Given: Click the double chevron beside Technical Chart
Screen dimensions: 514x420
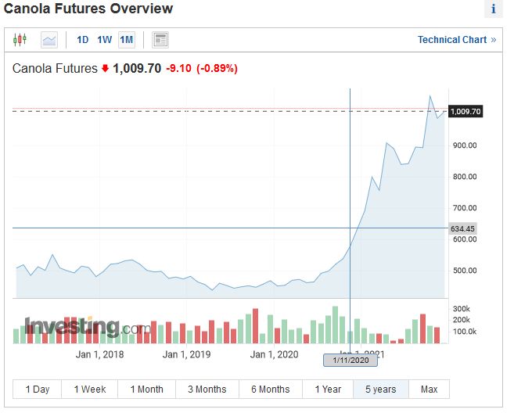Looking at the screenshot, I should point(493,40).
